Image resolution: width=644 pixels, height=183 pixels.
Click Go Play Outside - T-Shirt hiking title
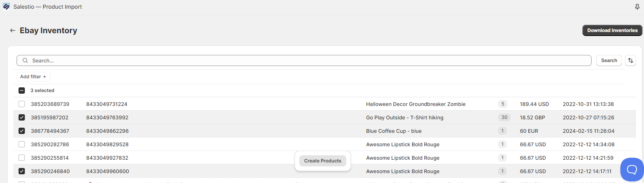(405, 117)
